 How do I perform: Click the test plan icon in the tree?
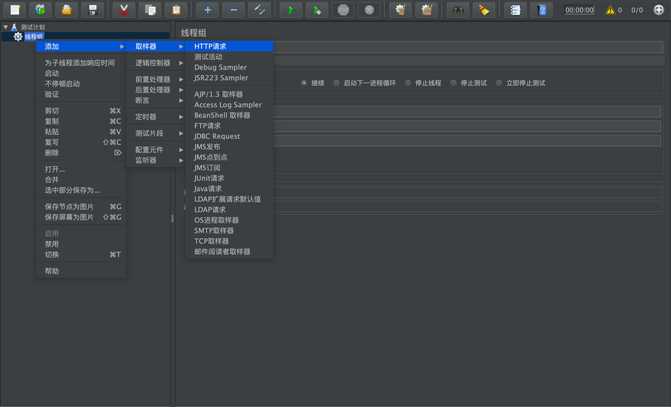(x=14, y=27)
